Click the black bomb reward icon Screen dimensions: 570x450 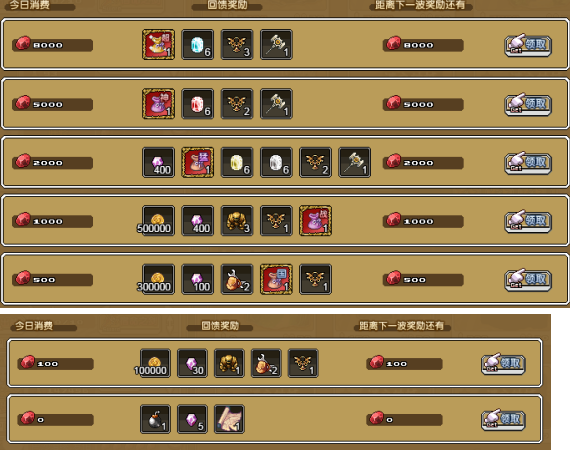tap(155, 419)
